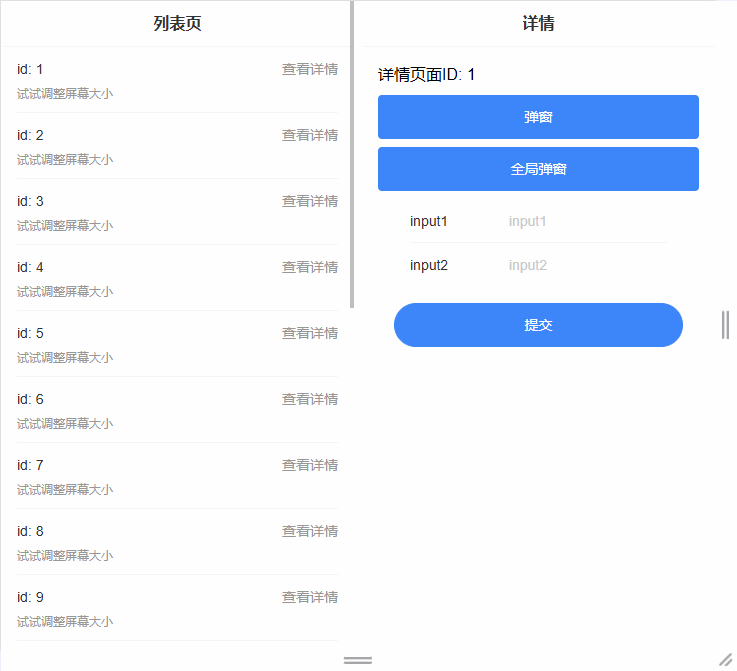Click the 列表页 header title
Screen dimensions: 737x671
[177, 23]
